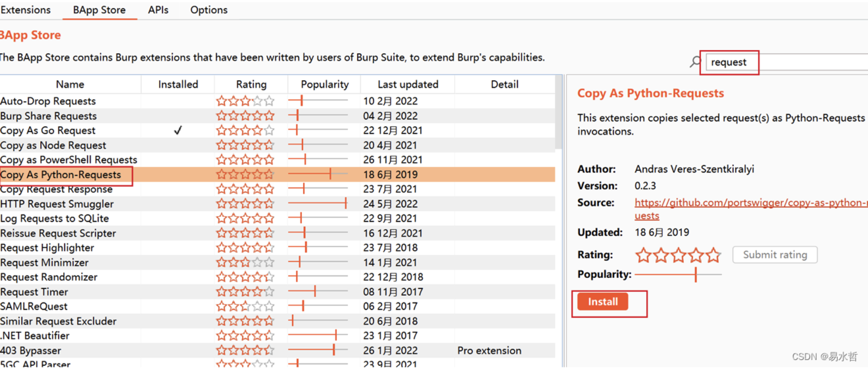Click the search magnifier icon
The height and width of the screenshot is (368, 868).
696,62
